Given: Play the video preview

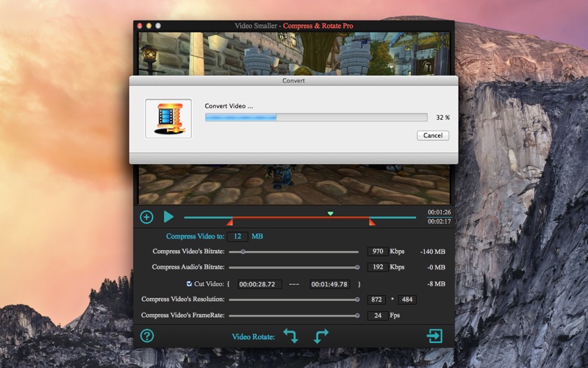Looking at the screenshot, I should [x=168, y=216].
